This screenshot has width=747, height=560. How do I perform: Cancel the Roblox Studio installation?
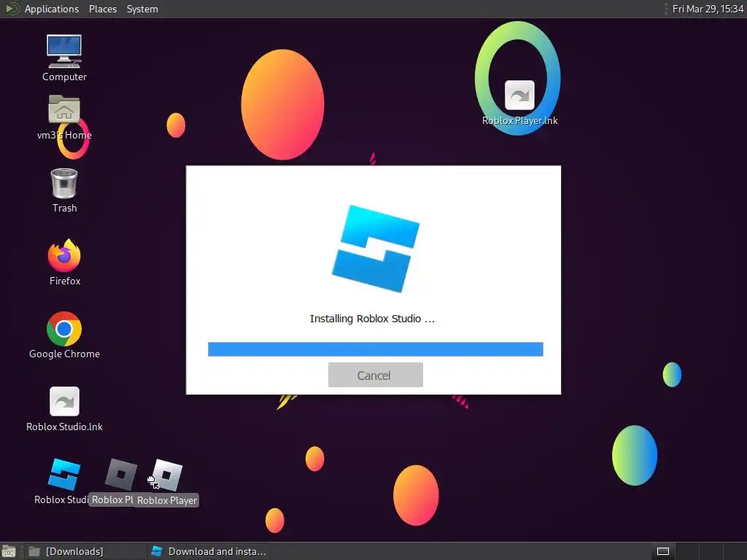pos(376,376)
